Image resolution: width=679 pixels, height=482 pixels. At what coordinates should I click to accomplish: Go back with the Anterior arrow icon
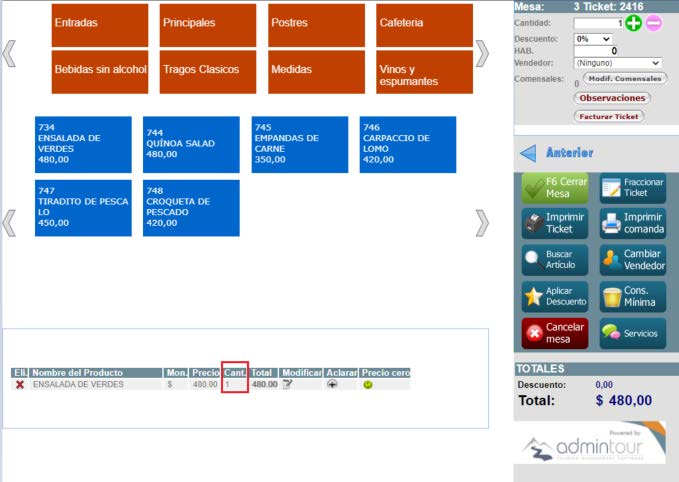(x=528, y=153)
